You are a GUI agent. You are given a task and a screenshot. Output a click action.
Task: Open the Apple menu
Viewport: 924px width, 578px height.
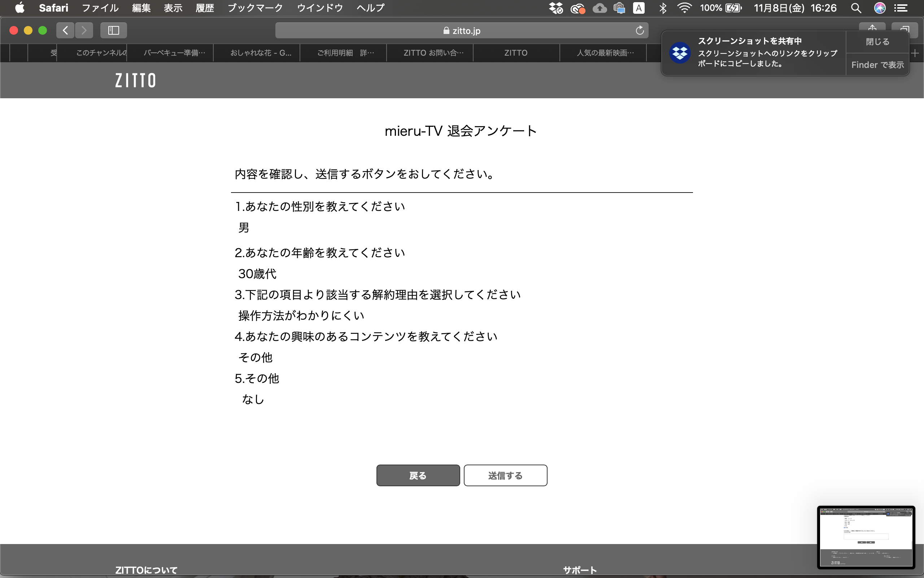click(x=20, y=8)
